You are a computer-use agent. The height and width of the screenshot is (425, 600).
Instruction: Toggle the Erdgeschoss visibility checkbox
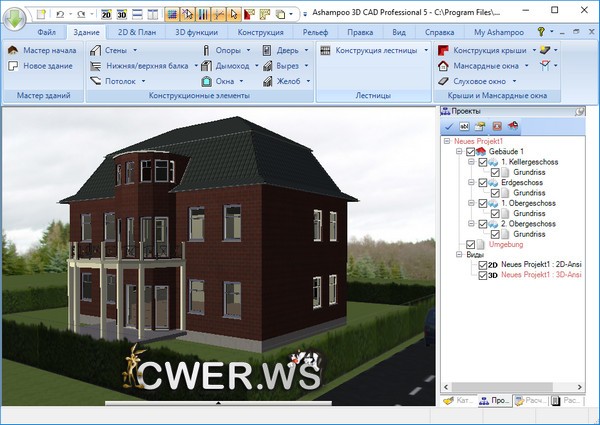point(483,183)
